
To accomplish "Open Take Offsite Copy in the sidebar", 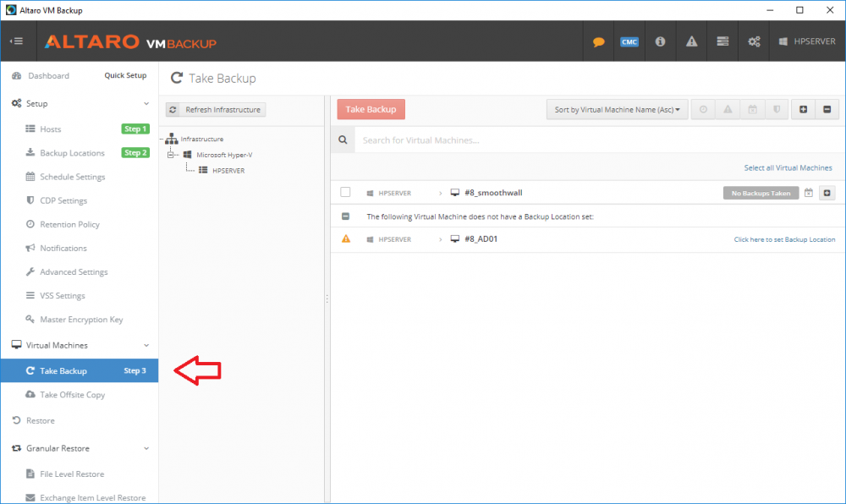I will point(72,395).
